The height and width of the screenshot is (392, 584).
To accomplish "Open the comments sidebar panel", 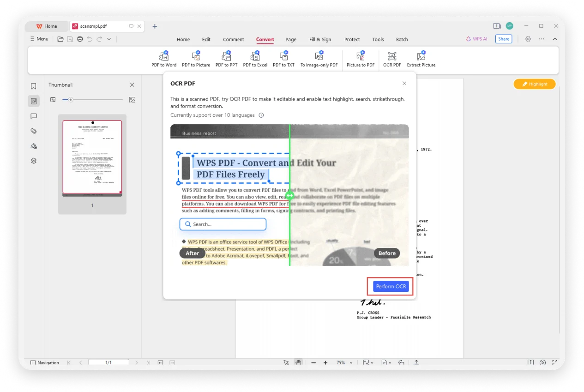I will point(34,116).
